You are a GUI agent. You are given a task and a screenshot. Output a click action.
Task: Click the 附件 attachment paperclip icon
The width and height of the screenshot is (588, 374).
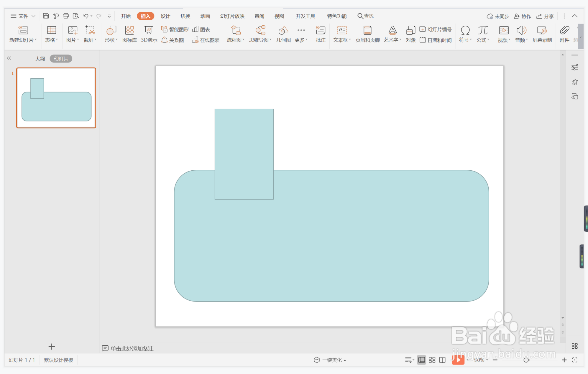coord(564,30)
